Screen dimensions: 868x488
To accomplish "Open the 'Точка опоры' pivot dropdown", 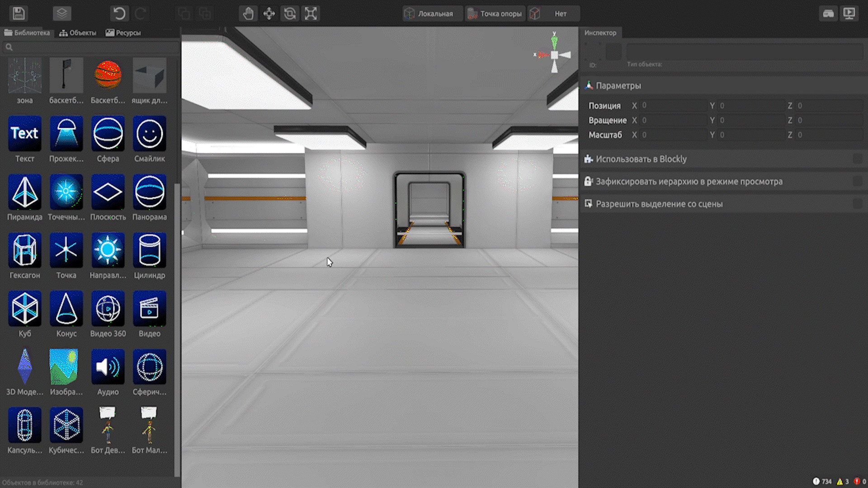I will (495, 14).
